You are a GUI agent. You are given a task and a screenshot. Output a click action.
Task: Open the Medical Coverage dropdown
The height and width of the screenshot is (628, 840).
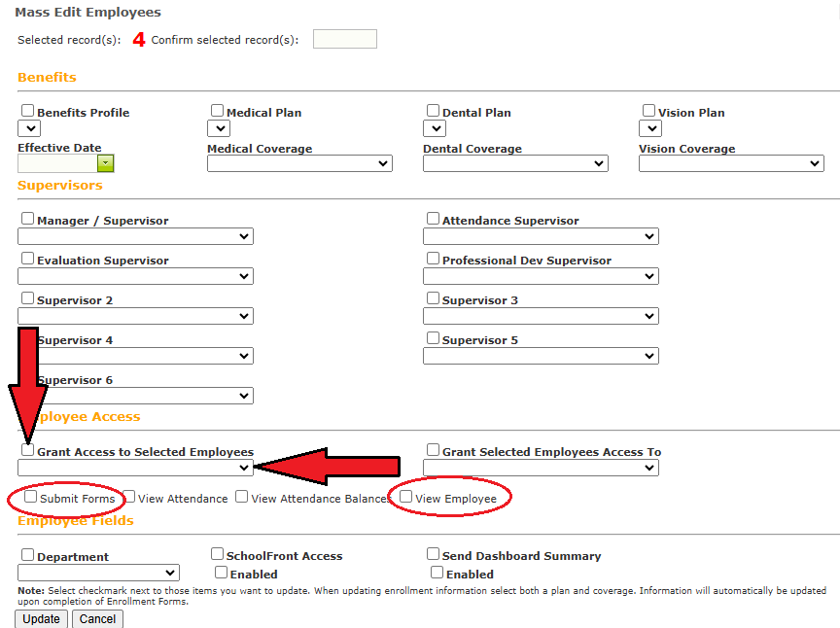click(x=300, y=163)
